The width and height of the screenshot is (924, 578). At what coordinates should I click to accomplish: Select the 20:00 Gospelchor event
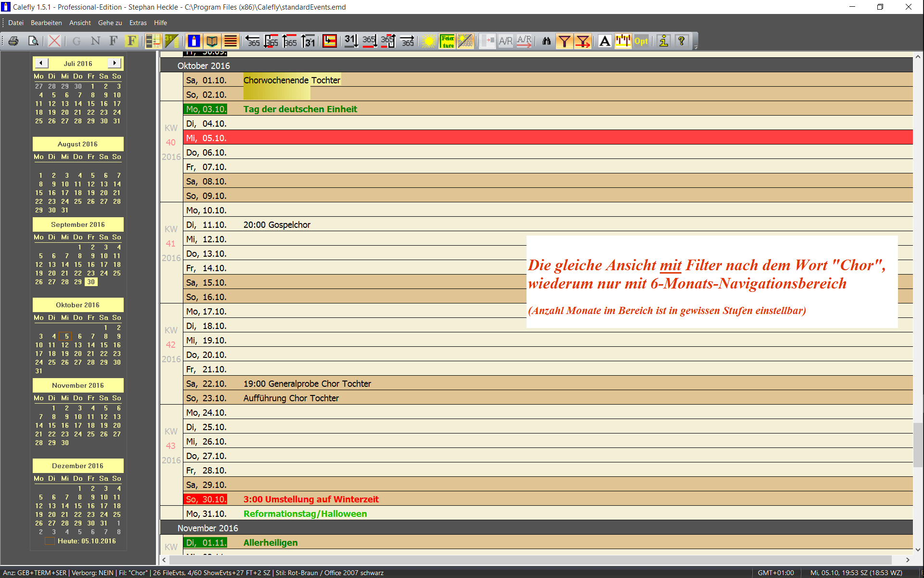click(x=277, y=224)
